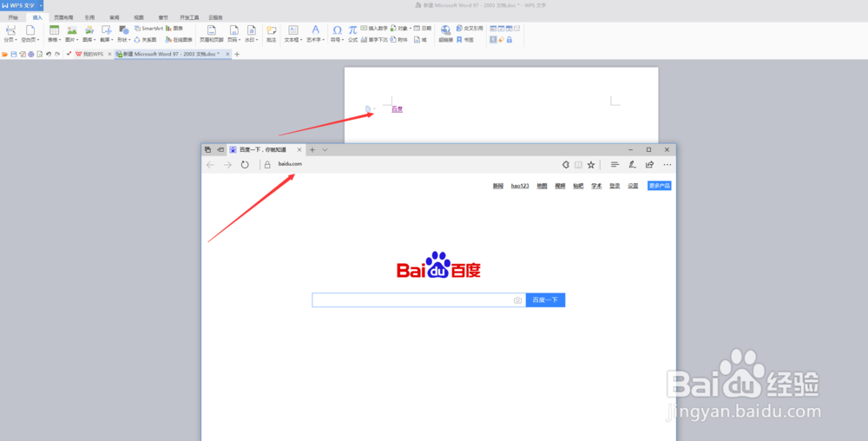
Task: Click the undo arrow in quick toolbar
Action: click(x=49, y=54)
